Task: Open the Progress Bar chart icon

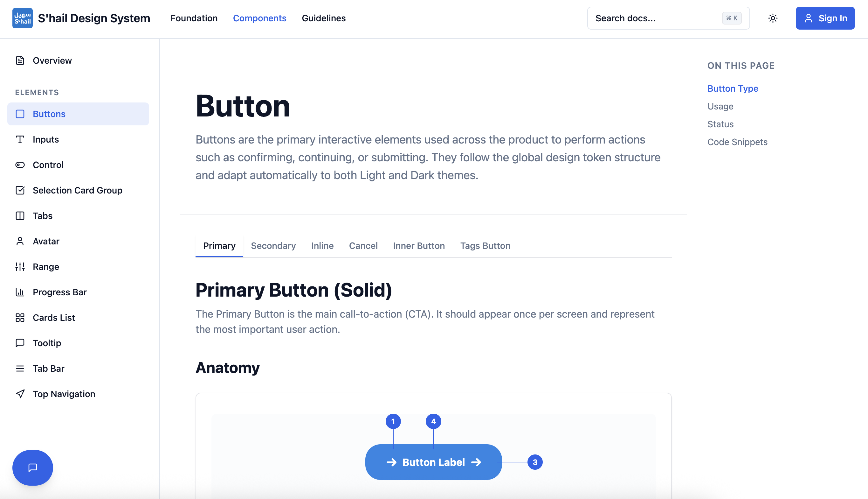Action: [x=20, y=292]
